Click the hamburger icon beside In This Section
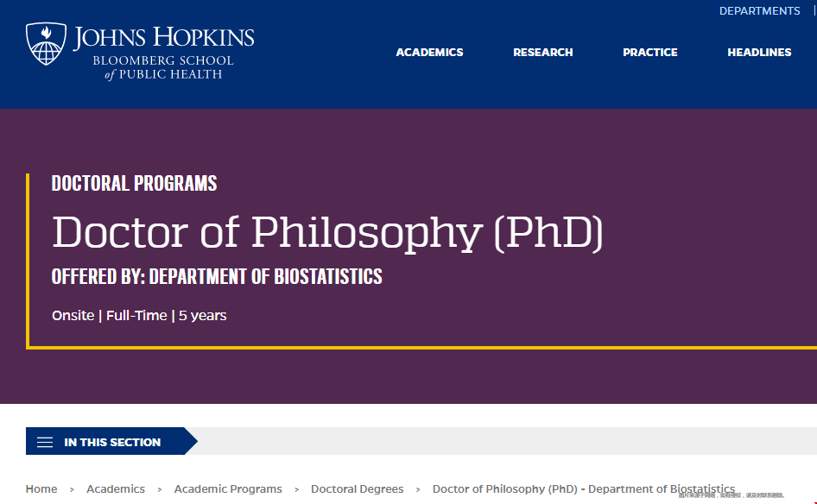Image resolution: width=817 pixels, height=504 pixels. click(45, 442)
